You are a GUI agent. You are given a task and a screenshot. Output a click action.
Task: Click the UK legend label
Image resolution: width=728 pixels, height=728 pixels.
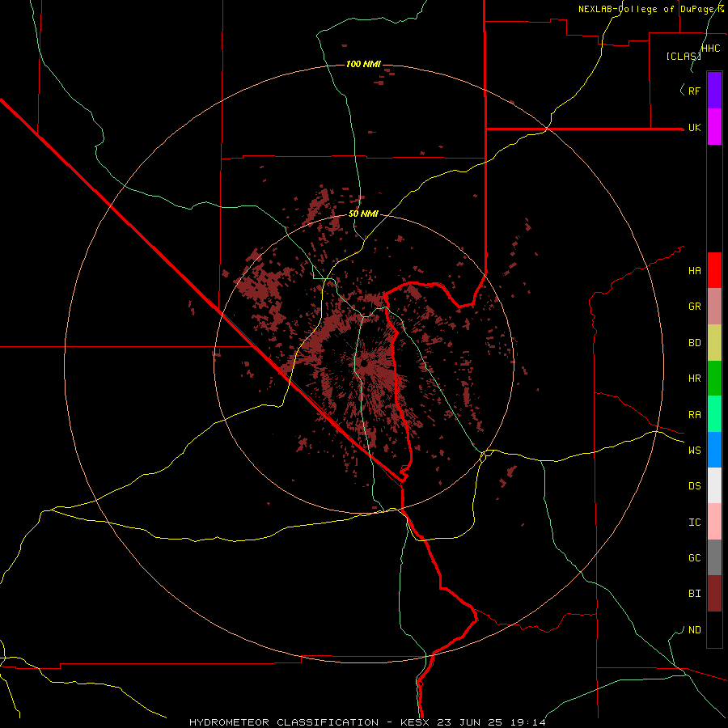[695, 128]
